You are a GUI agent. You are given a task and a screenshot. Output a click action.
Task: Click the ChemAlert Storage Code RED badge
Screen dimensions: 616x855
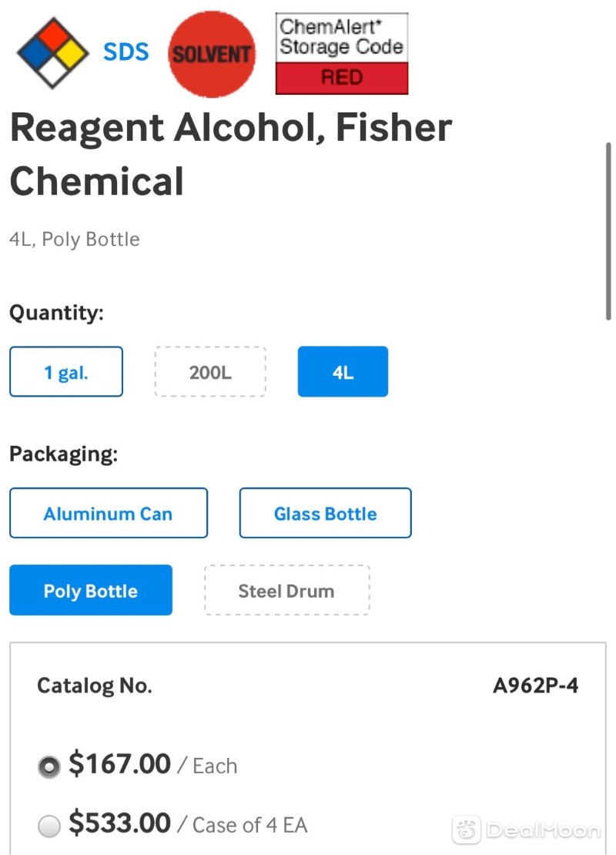tap(342, 53)
